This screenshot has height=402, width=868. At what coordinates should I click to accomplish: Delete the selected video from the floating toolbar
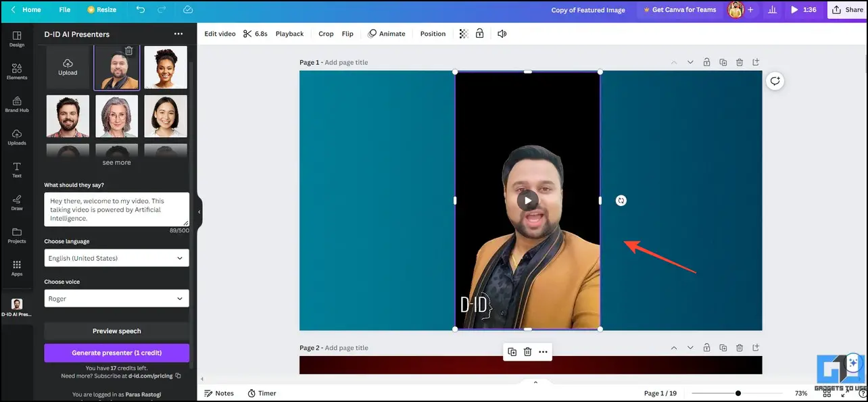527,352
